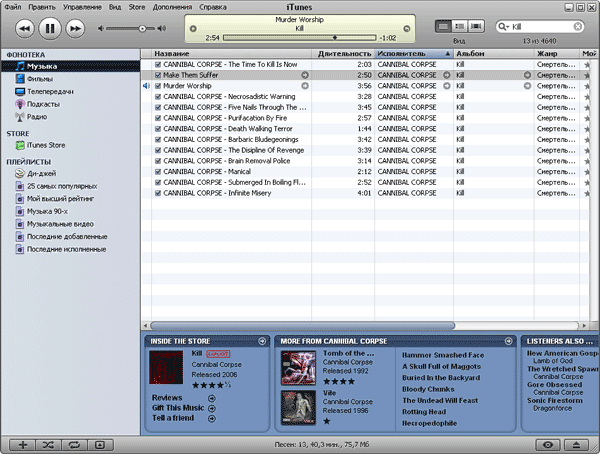Click the Gift This Music link

[178, 408]
